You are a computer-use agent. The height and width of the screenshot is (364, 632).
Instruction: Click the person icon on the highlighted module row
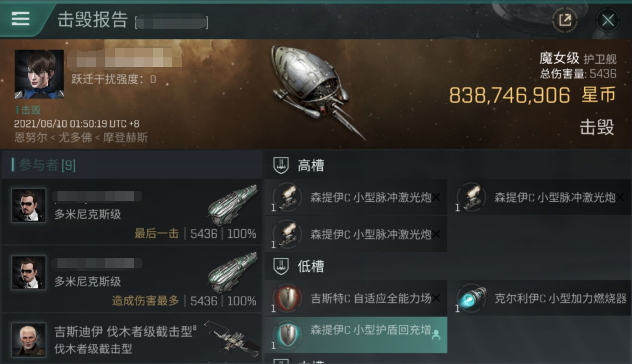pyautogui.click(x=436, y=335)
